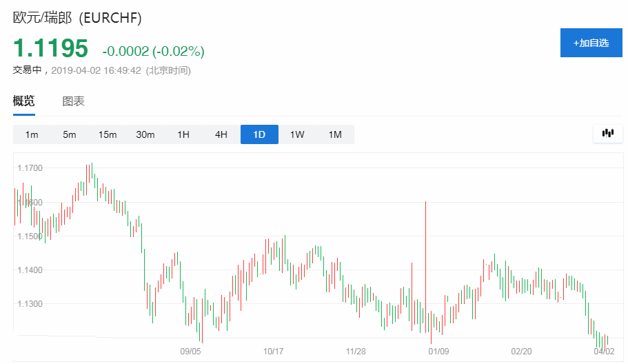Open the candlestick chart type icon
This screenshot has width=628, height=364.
(607, 133)
